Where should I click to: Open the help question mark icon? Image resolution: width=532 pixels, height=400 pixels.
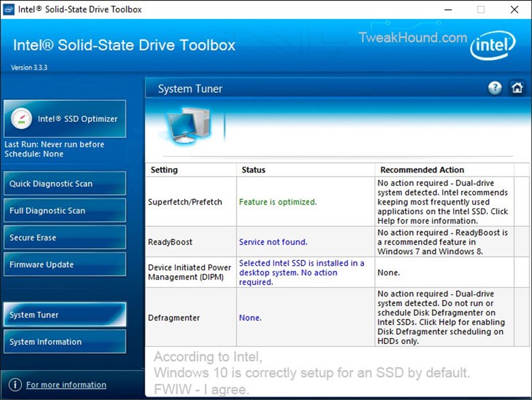494,88
